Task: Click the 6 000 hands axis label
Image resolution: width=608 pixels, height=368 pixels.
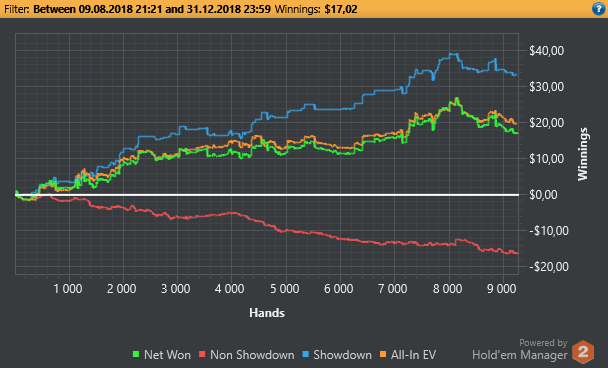Action: [x=339, y=289]
